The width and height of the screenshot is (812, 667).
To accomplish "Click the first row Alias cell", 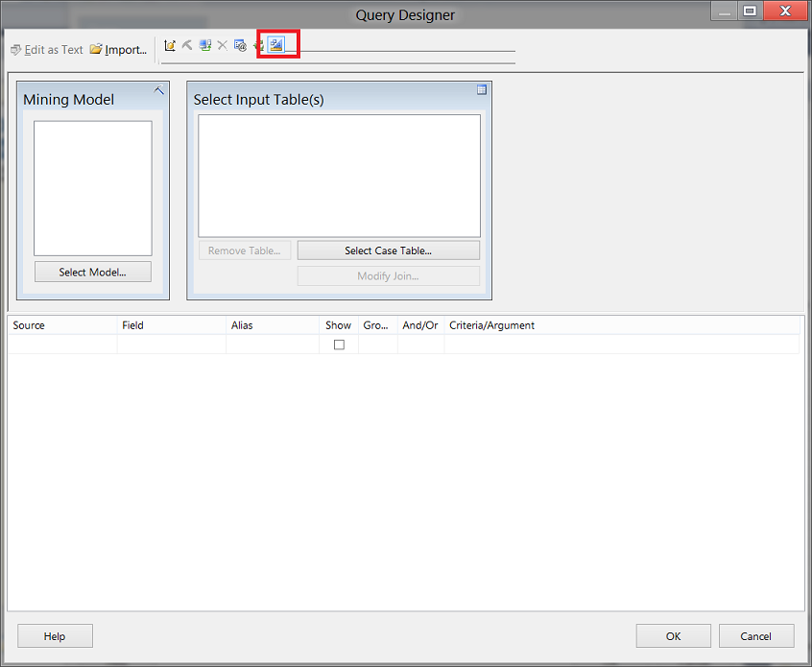I will pos(273,345).
